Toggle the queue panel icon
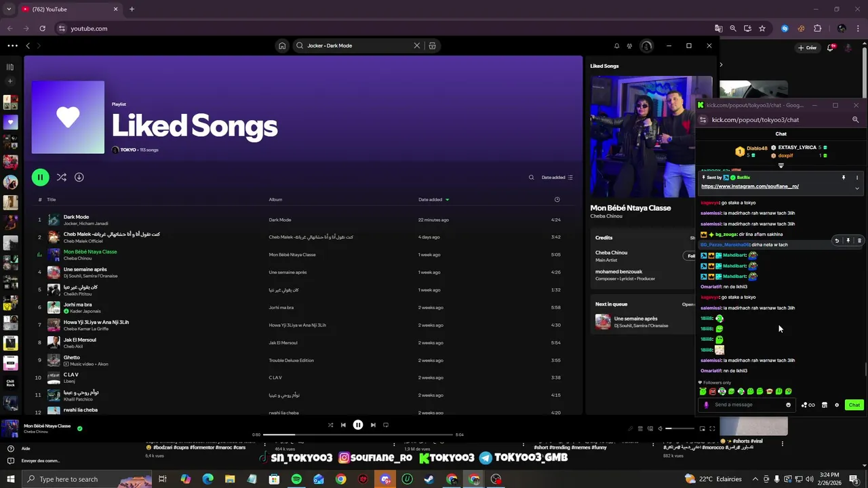The height and width of the screenshot is (488, 868). click(639, 428)
